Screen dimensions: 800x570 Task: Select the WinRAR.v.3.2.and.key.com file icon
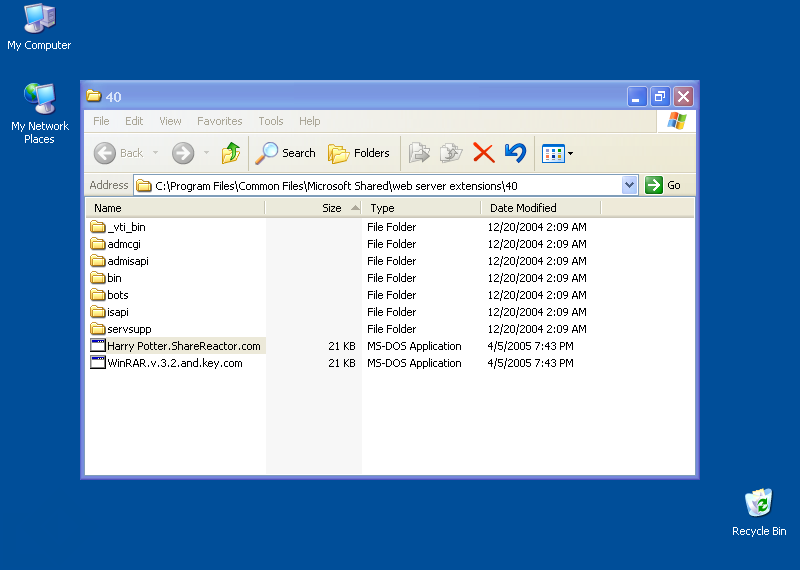(x=97, y=363)
